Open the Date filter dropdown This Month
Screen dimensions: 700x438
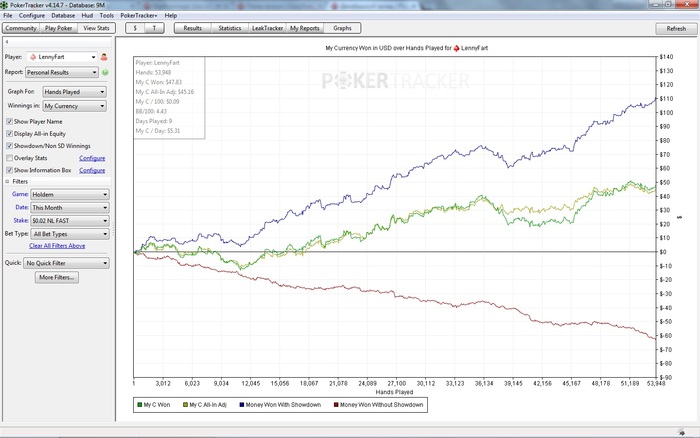[70, 208]
